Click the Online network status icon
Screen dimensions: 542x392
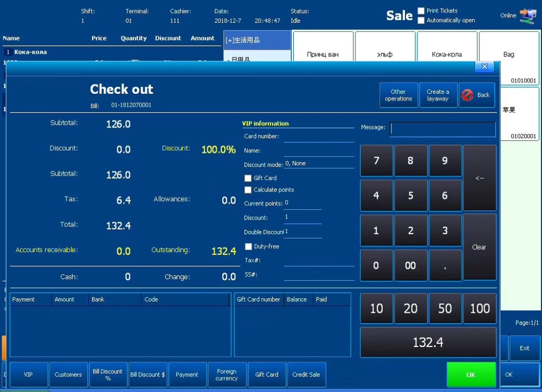point(527,16)
